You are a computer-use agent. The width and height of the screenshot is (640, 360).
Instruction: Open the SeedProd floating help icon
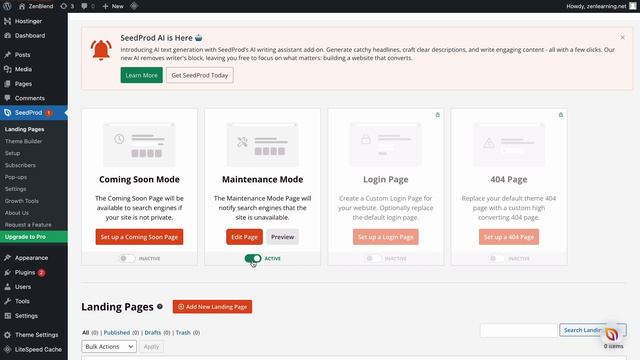(611, 335)
